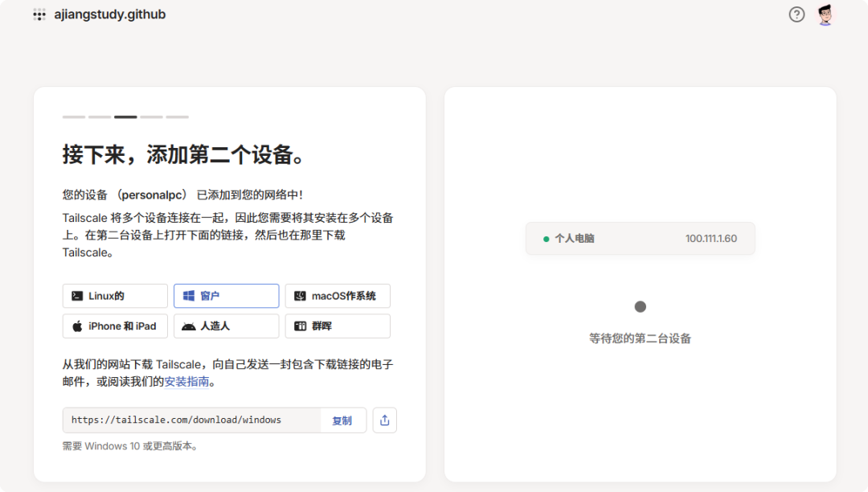Select the macOS作系统 platform option
Image resolution: width=868 pixels, height=492 pixels.
(337, 296)
